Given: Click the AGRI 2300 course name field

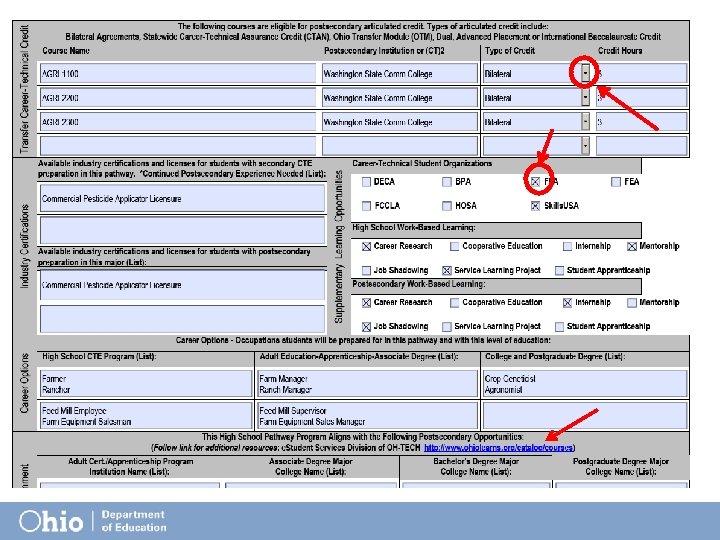Looking at the screenshot, I should coord(178,122).
